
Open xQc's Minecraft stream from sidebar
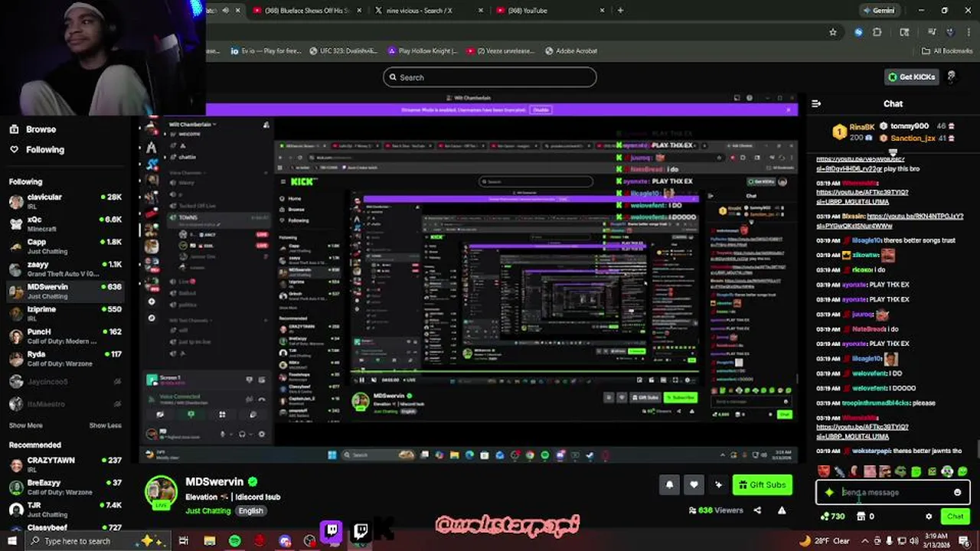point(65,223)
